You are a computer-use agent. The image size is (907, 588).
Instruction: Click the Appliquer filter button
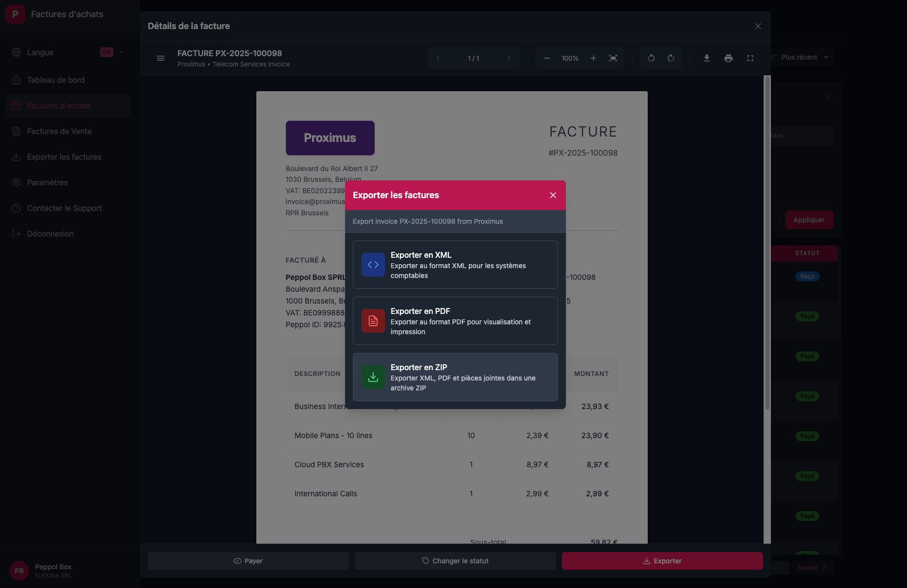809,220
